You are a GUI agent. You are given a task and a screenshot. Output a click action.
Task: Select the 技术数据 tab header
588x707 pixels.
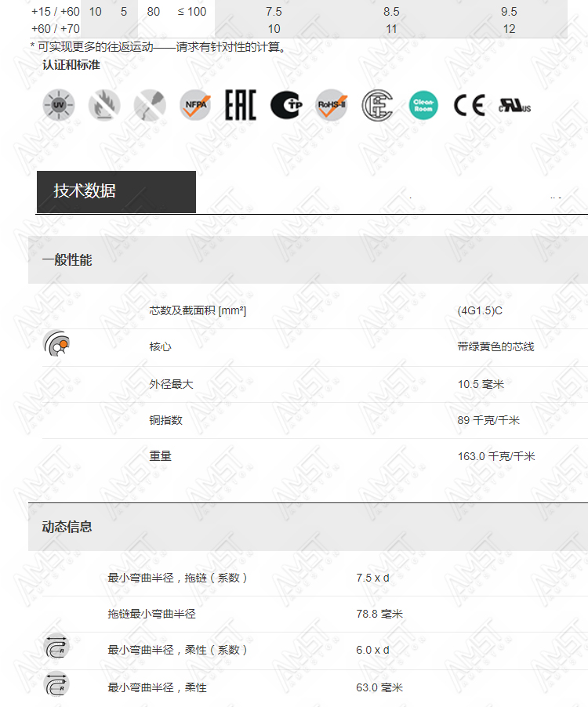pyautogui.click(x=116, y=191)
